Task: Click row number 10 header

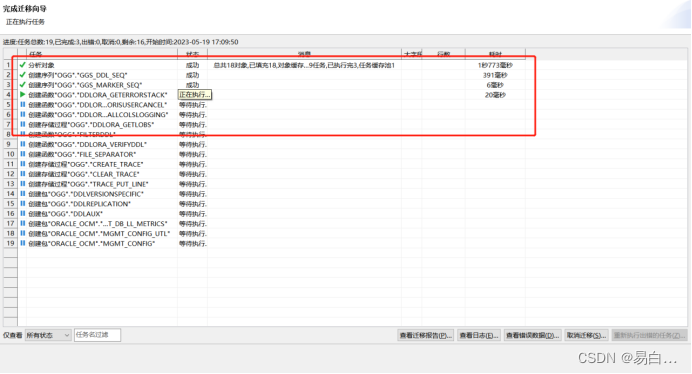Action: pos(10,154)
